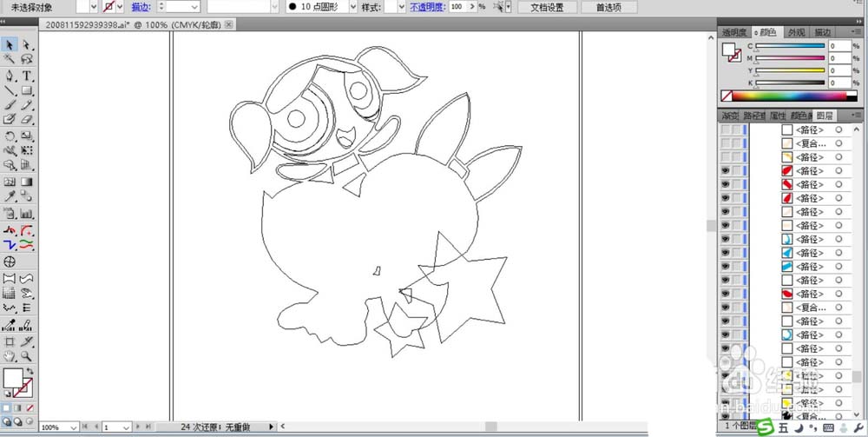
Task: Select the Blob Brush tool
Action: [x=10, y=119]
